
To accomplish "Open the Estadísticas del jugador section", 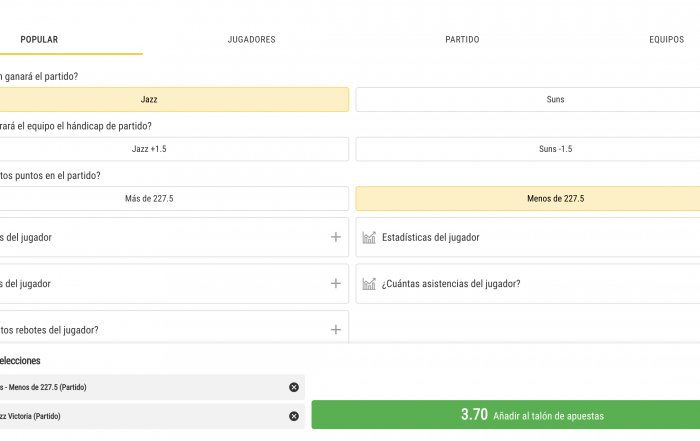I will pyautogui.click(x=528, y=237).
